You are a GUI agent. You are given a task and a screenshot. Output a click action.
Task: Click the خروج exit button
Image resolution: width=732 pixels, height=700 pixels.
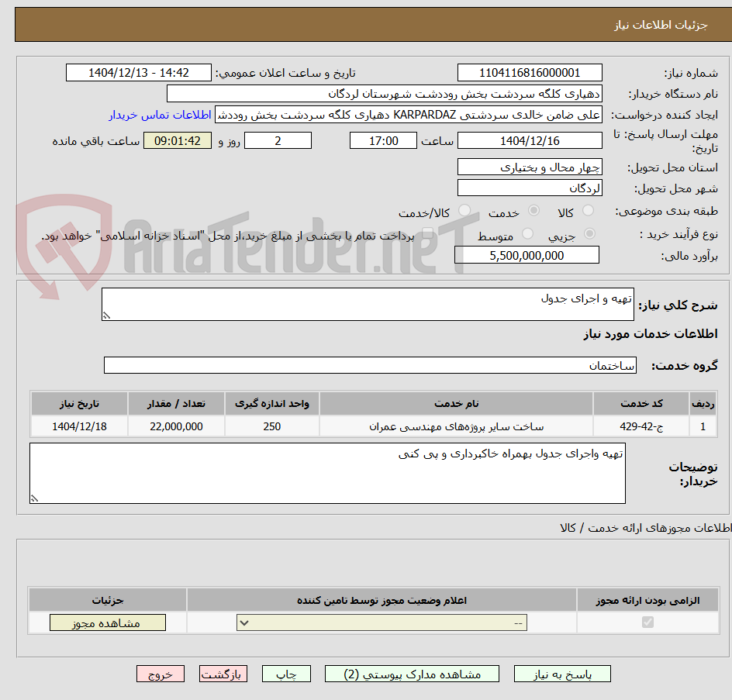click(161, 674)
